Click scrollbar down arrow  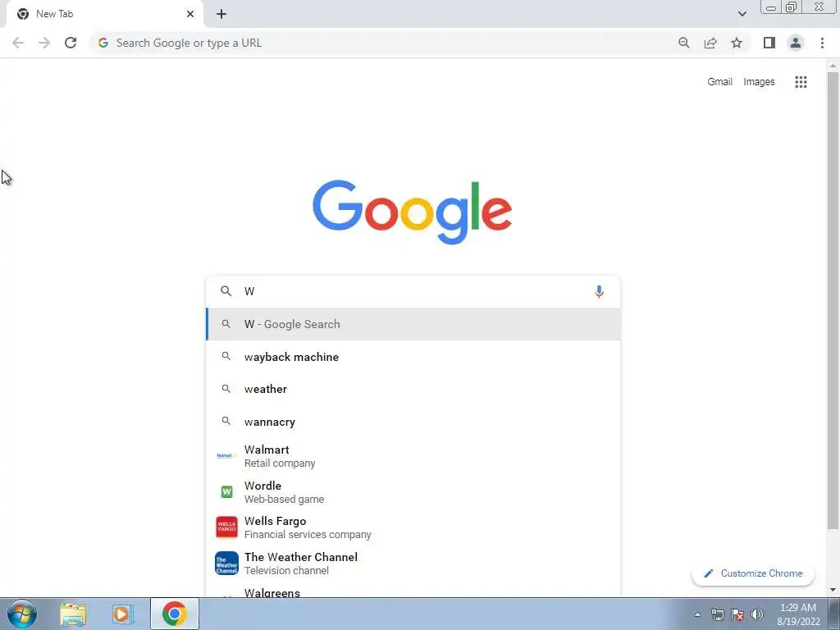(833, 590)
